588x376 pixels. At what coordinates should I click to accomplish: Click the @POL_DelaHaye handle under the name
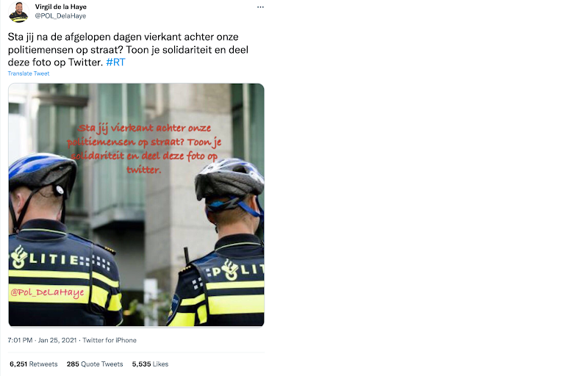60,15
